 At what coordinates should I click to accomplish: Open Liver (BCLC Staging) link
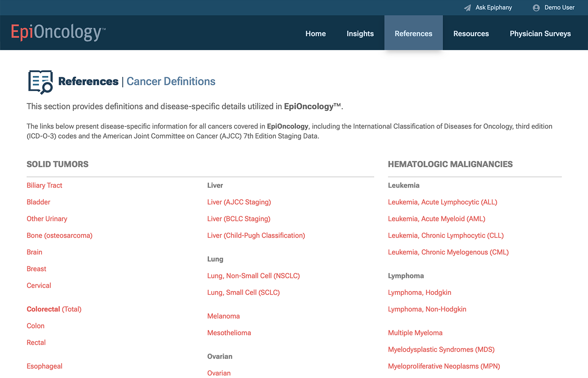click(239, 219)
